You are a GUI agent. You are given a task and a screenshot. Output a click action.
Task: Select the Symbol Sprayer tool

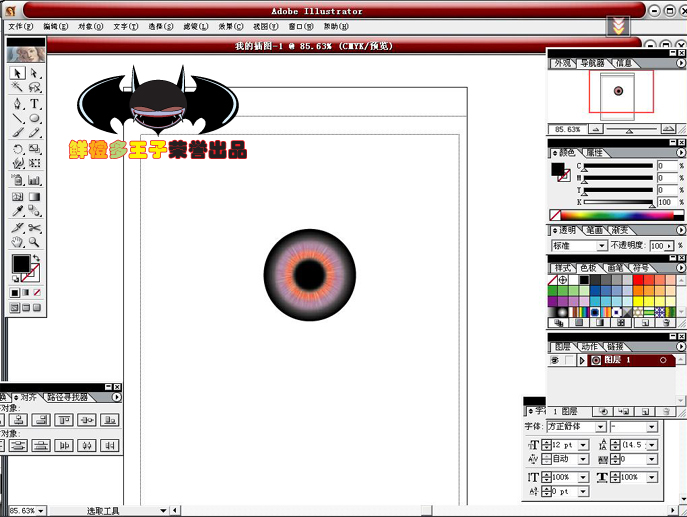(x=18, y=180)
